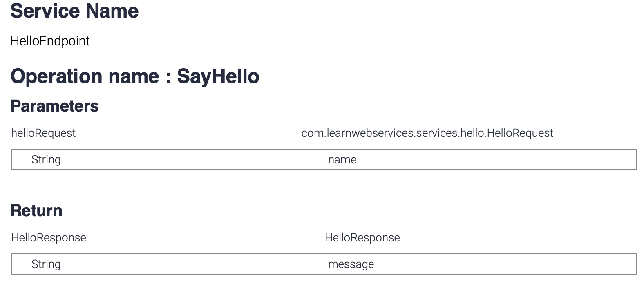The width and height of the screenshot is (644, 286).
Task: Click the HelloRequest class name in type
Action: [520, 133]
